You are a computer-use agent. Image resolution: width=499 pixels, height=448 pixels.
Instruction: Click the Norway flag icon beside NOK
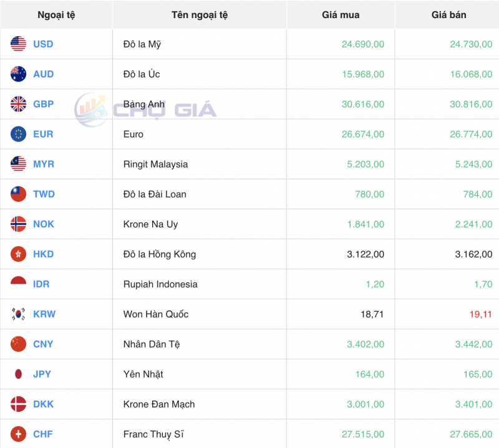pos(17,224)
